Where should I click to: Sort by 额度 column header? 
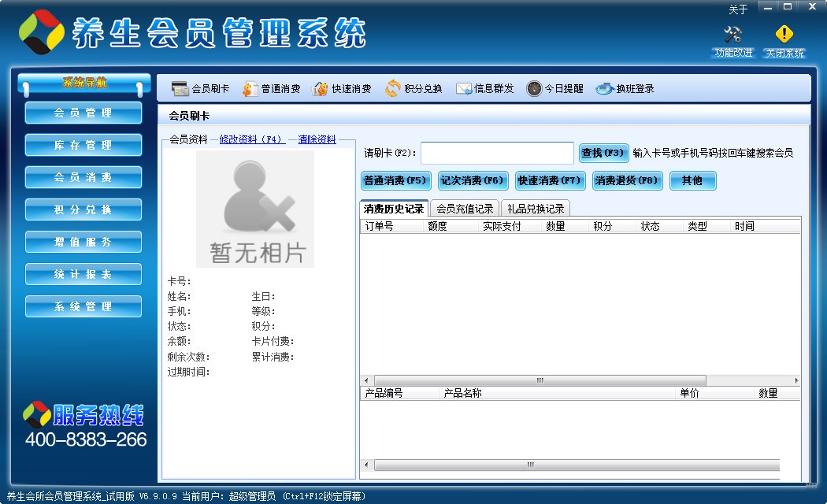click(x=451, y=226)
